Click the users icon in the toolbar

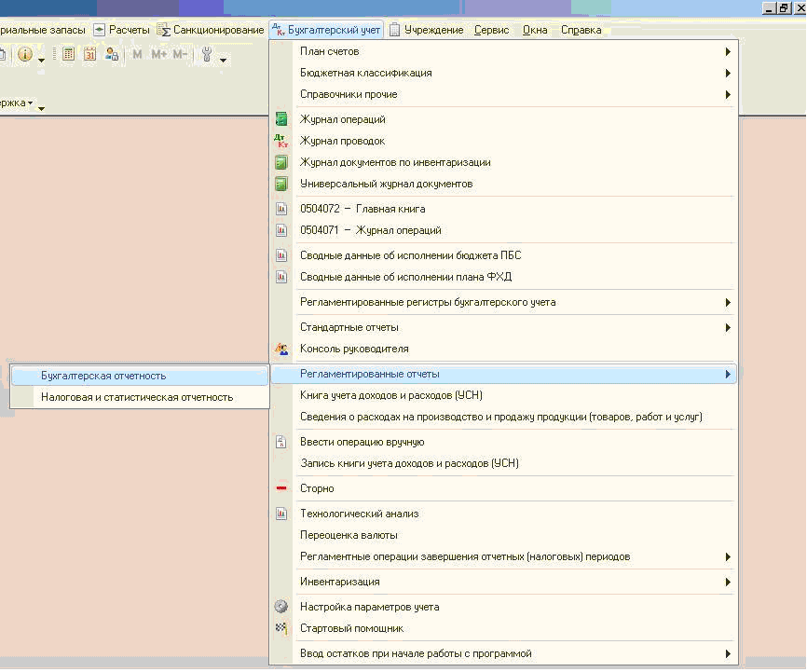click(x=112, y=53)
